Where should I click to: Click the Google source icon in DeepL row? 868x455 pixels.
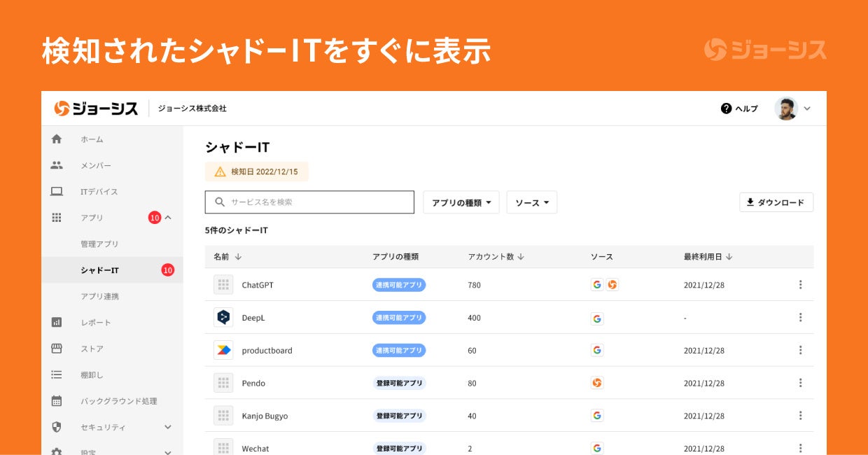(x=597, y=318)
